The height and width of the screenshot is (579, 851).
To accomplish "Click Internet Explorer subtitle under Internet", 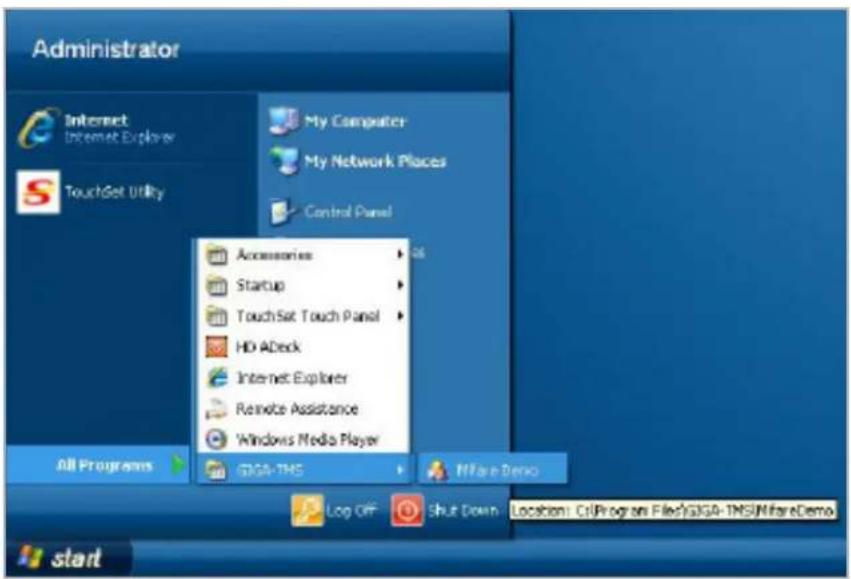I will [119, 137].
